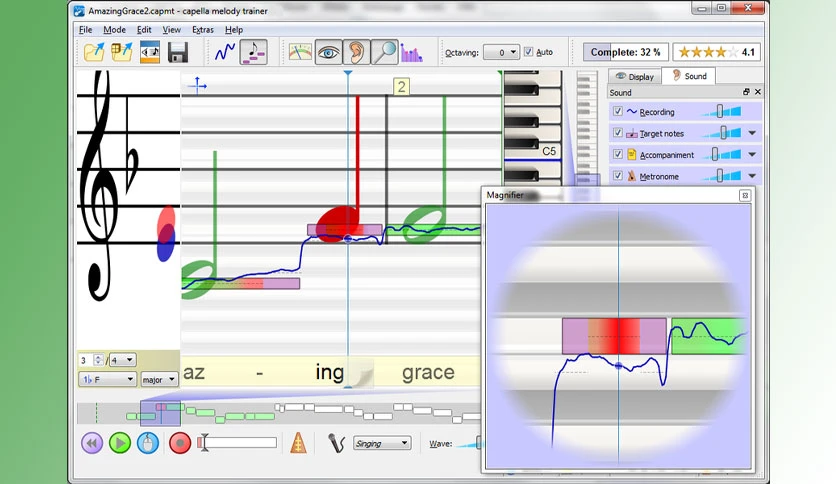Click the blue mouse input button
Screen dimensions: 836x484
[148, 443]
